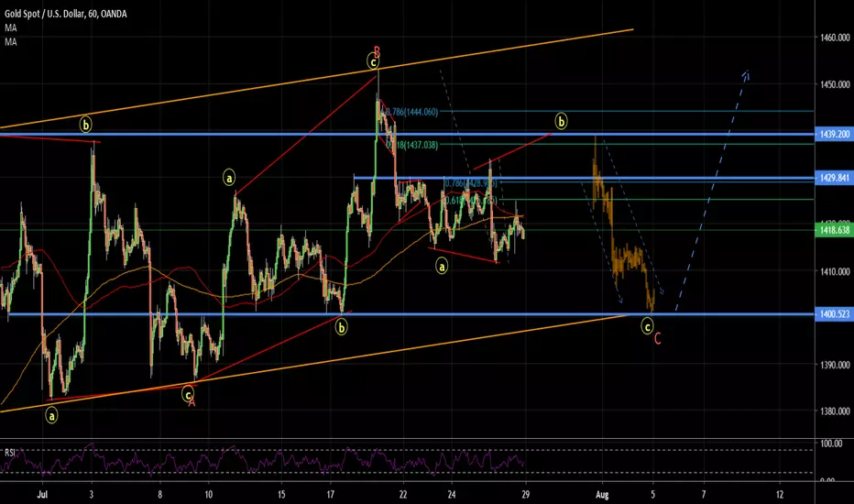Click the RSI indicator label
The width and height of the screenshot is (854, 504).
[x=10, y=453]
